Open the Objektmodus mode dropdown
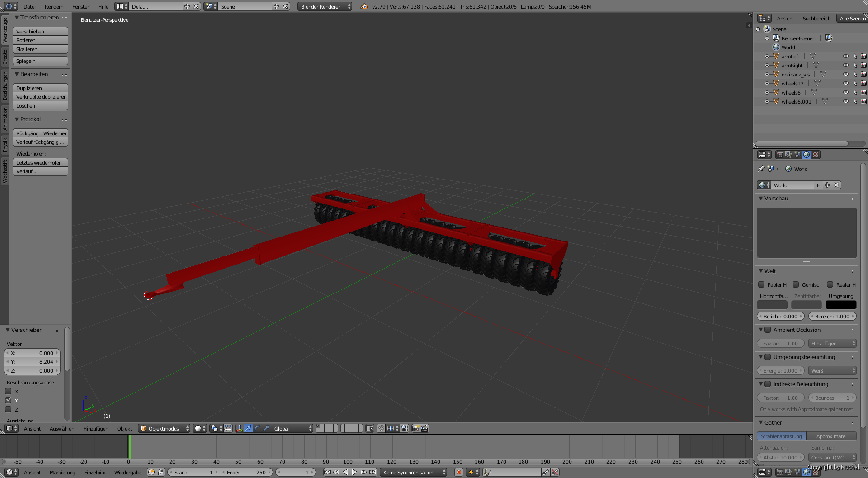868x478 pixels. pos(164,428)
